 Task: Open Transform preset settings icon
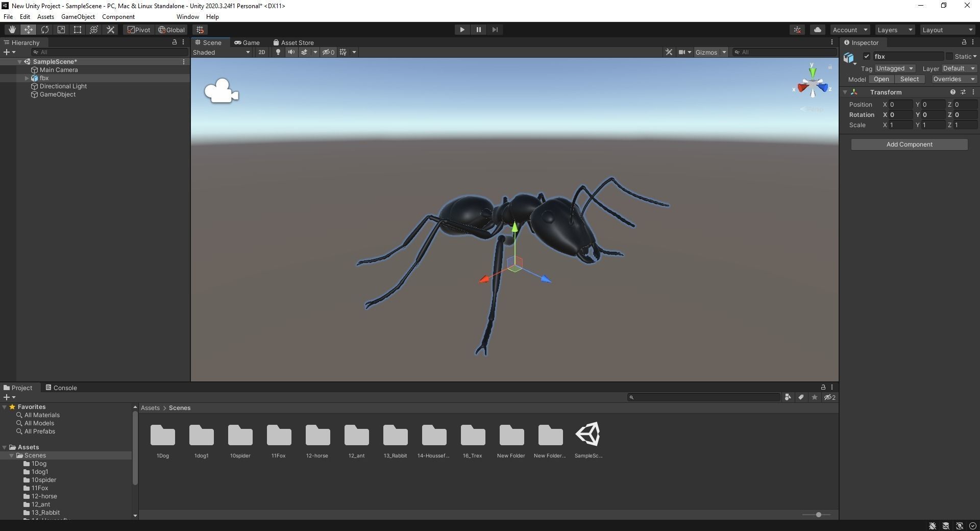click(963, 92)
